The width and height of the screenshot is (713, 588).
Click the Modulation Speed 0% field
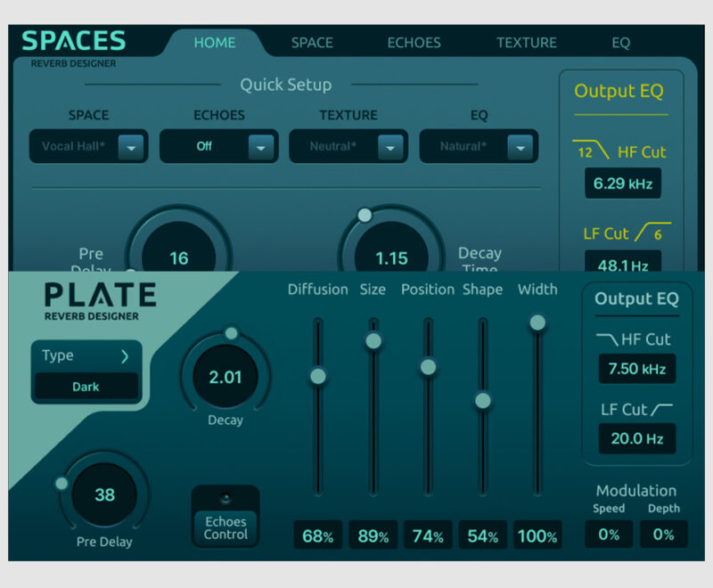(609, 535)
